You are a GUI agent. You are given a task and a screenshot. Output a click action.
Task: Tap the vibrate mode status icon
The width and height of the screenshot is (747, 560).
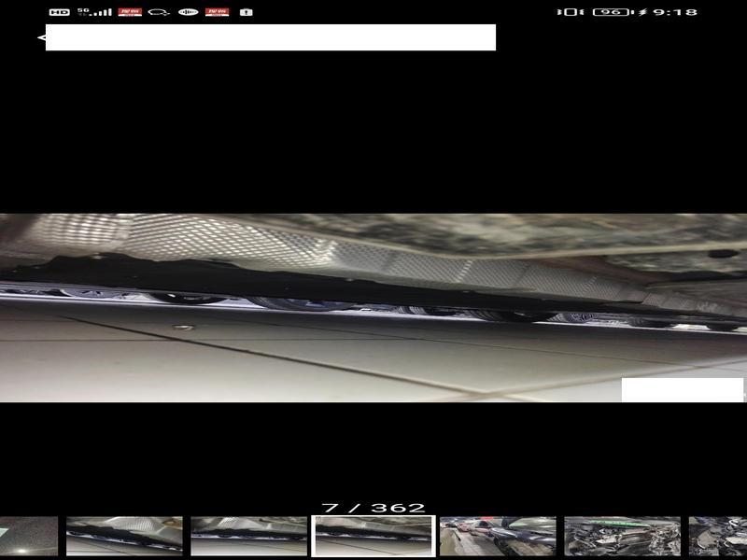[567, 12]
